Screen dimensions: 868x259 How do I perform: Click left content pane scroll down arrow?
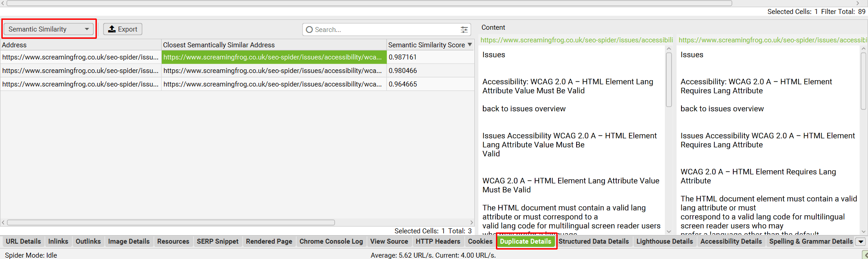click(x=669, y=232)
